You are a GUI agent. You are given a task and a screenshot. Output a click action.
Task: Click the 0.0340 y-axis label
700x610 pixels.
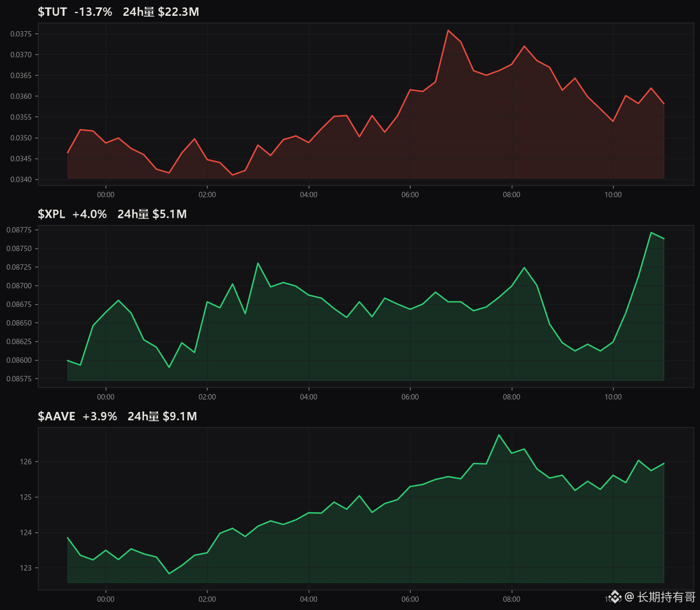21,179
